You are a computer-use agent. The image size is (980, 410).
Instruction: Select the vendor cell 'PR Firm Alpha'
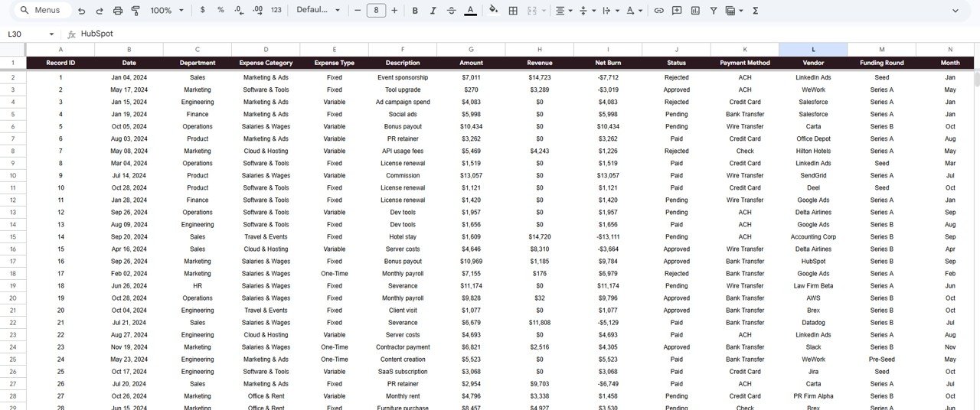pos(813,396)
